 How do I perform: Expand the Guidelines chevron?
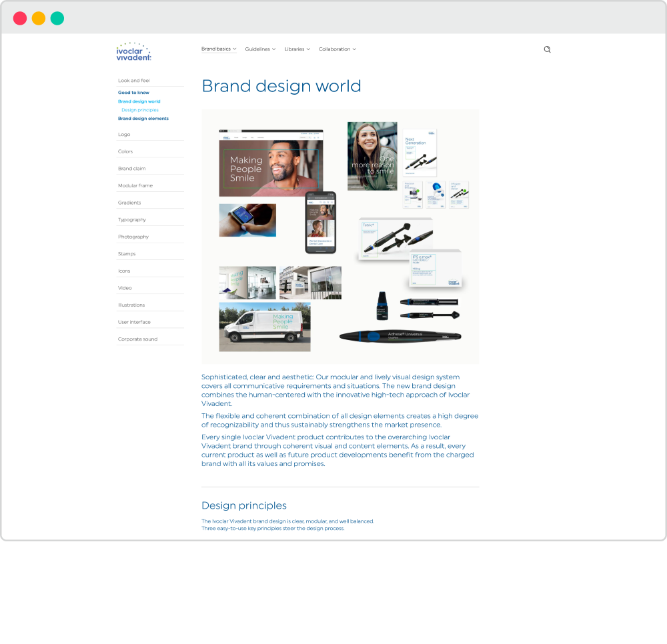pos(274,49)
